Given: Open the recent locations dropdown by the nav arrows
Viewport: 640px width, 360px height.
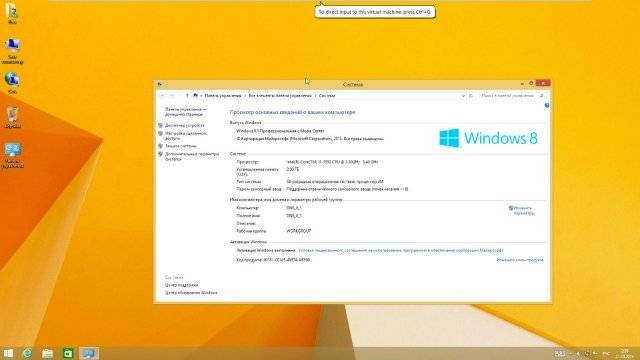Looking at the screenshot, I should tap(180, 96).
